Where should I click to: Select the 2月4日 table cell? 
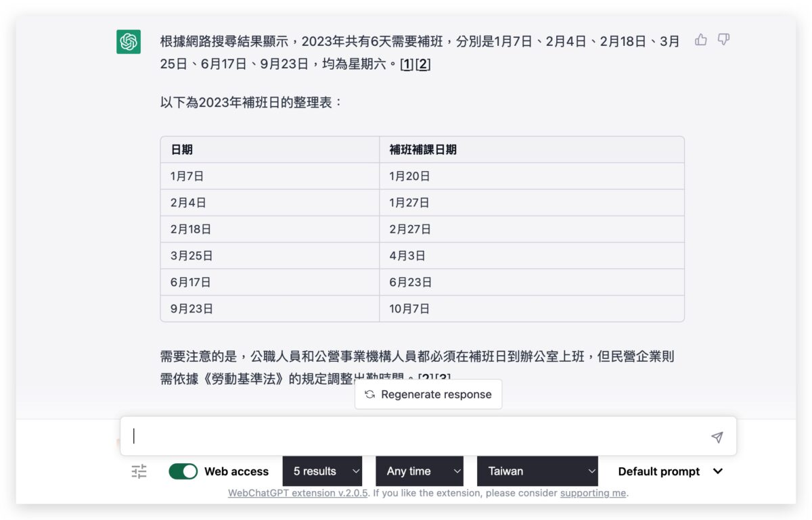(270, 202)
